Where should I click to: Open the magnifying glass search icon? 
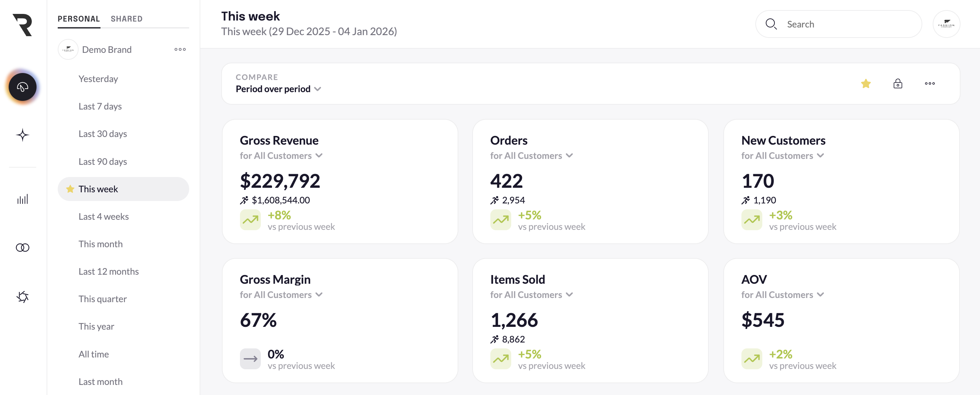771,24
